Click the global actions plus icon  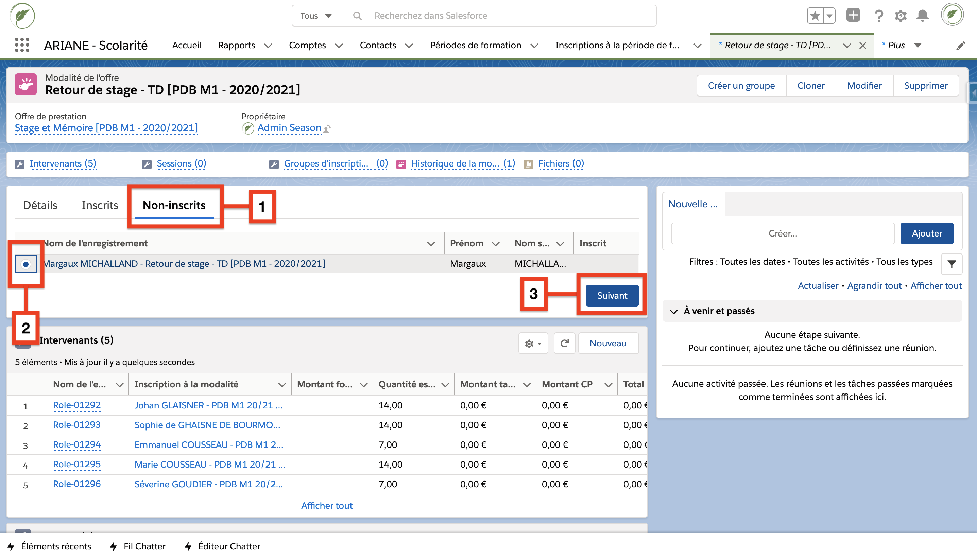pos(853,16)
